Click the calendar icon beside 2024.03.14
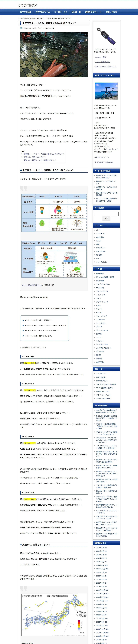Screen dimensions: 138x644 coord(21,28)
